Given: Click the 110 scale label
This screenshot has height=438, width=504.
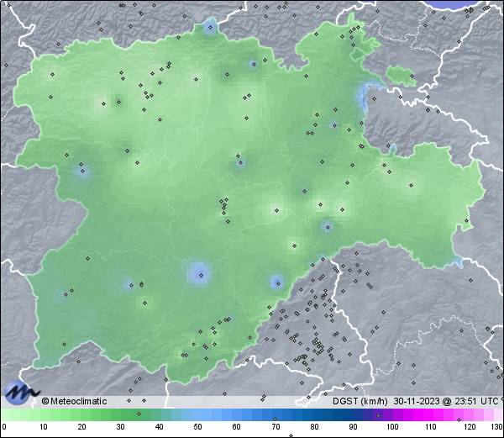Looking at the screenshot, I should (x=431, y=427).
